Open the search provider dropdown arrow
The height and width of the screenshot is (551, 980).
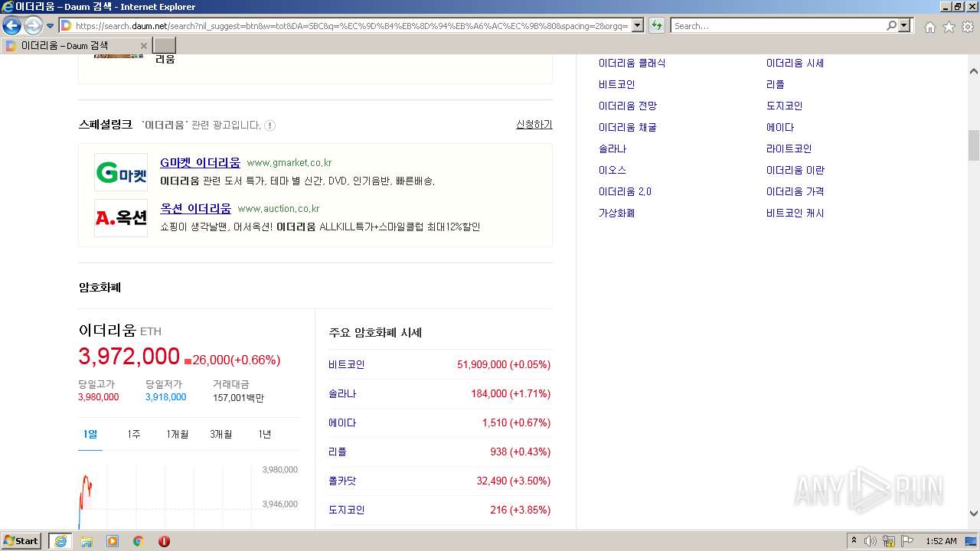click(905, 26)
